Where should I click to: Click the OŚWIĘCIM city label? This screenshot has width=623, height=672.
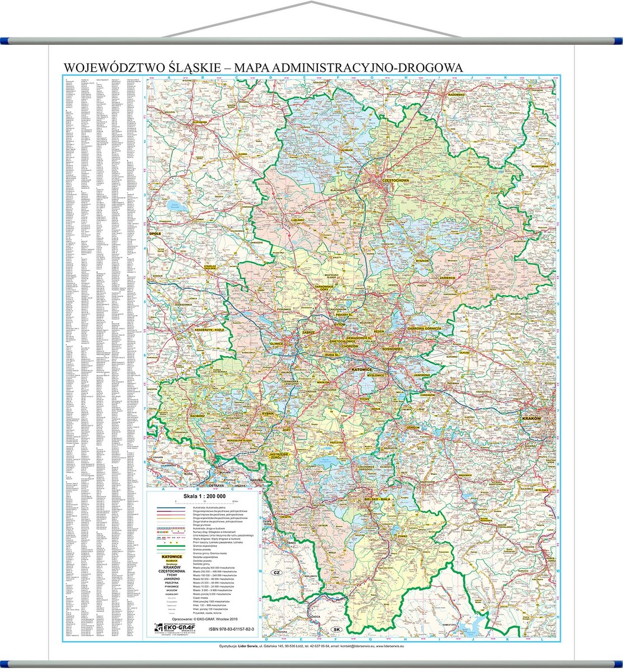pyautogui.click(x=414, y=427)
